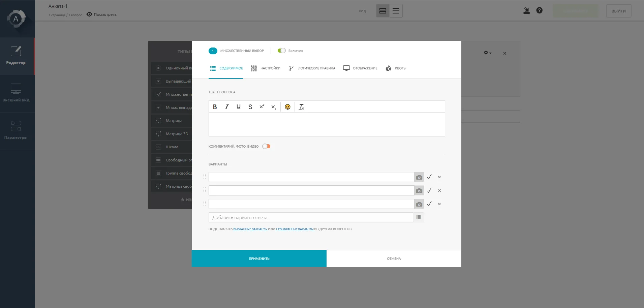This screenshot has height=308, width=644.
Task: Open the Логические правила tab
Action: pos(312,68)
